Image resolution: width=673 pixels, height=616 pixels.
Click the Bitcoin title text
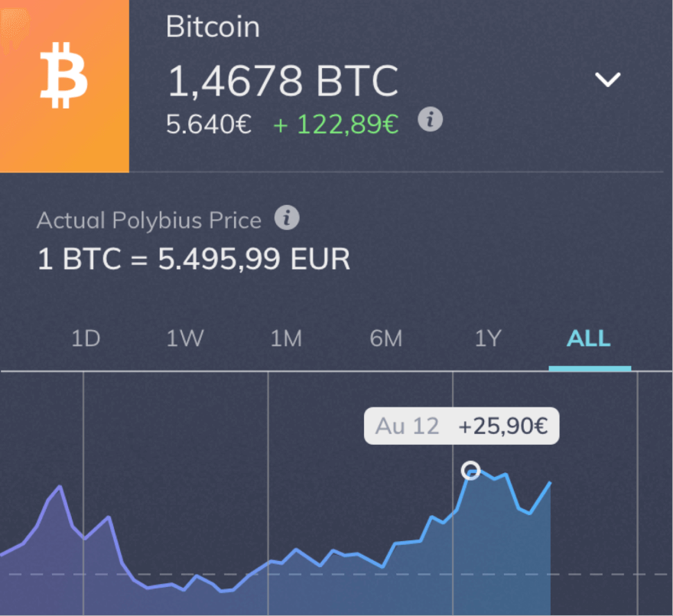[213, 27]
